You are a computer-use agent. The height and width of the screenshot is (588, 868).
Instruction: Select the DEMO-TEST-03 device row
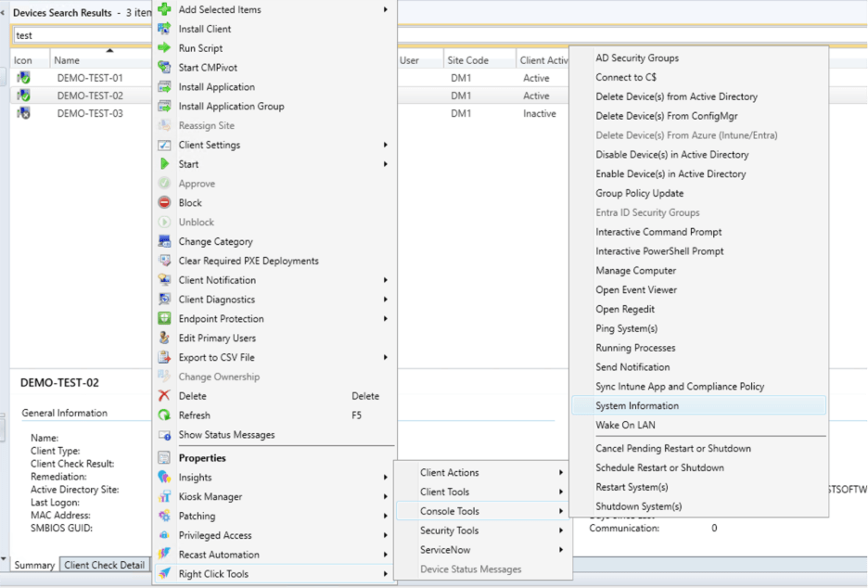point(90,114)
